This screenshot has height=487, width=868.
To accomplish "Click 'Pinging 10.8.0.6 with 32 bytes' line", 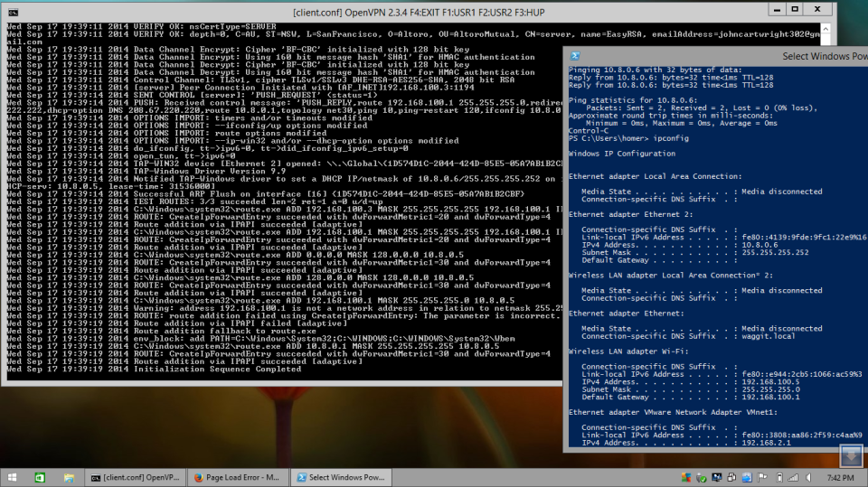I will point(656,70).
